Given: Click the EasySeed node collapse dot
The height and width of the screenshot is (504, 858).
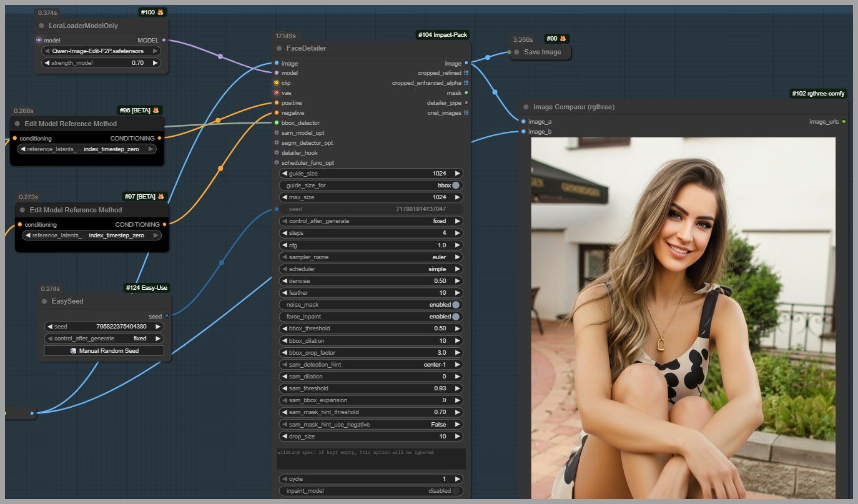Looking at the screenshot, I should point(44,301).
